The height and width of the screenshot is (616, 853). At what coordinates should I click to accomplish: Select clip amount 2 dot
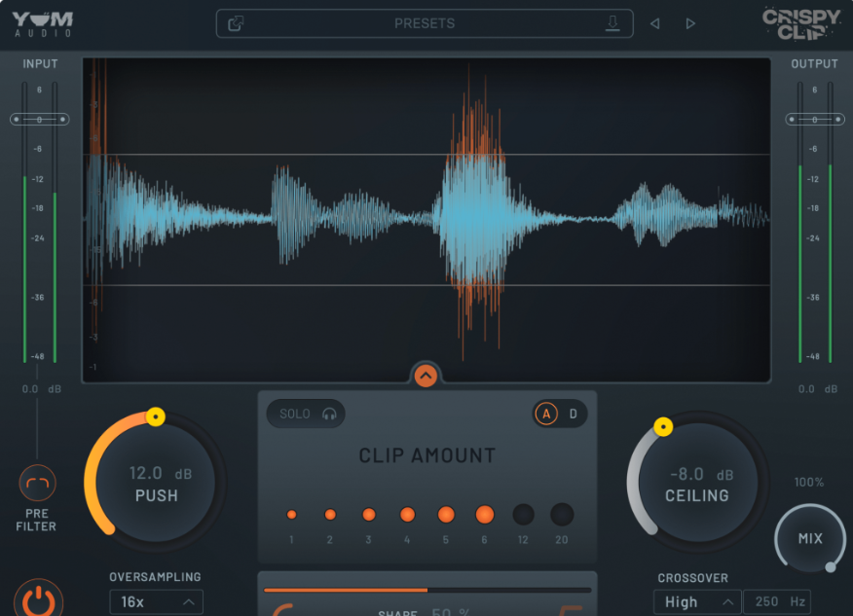tap(330, 515)
